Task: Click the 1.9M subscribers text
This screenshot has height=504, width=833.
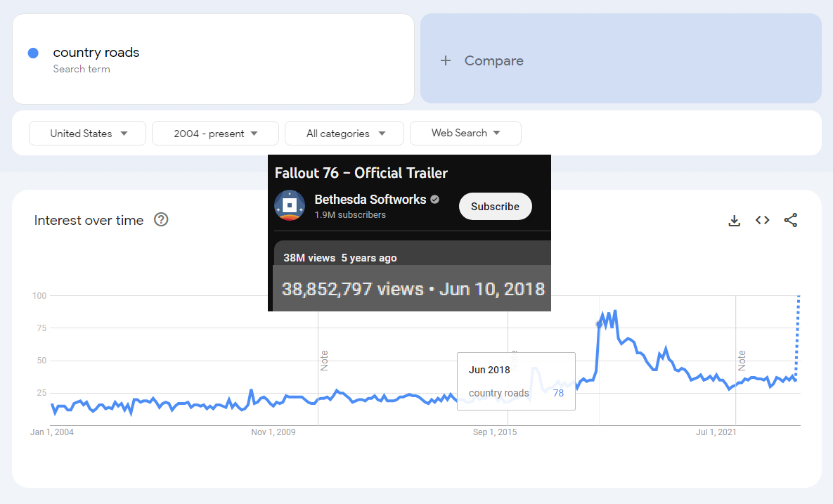Action: 350,215
